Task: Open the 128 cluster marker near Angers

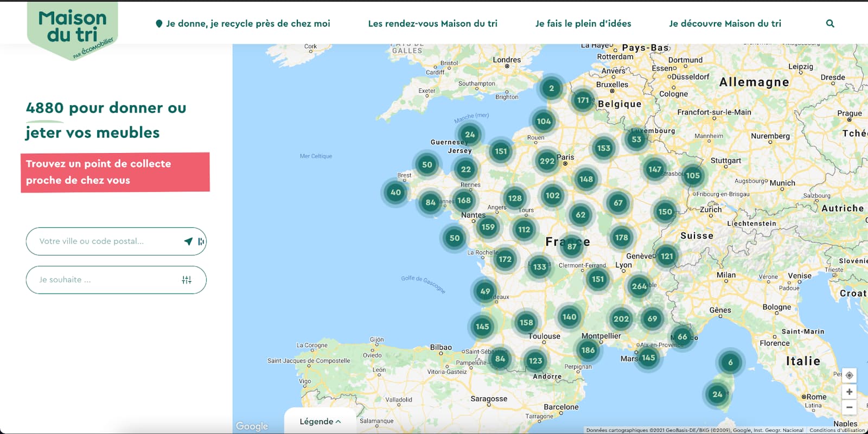Action: click(515, 199)
